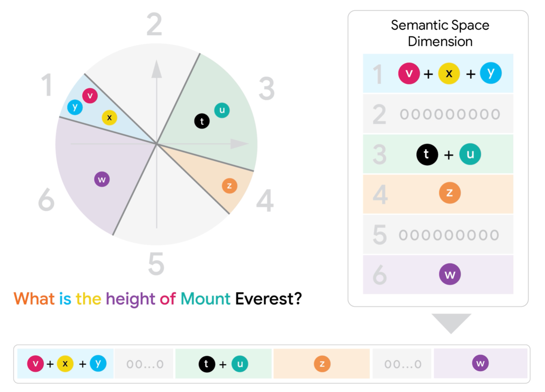Click the orange z circle in the pie chart
This screenshot has height=392, width=545.
(230, 186)
